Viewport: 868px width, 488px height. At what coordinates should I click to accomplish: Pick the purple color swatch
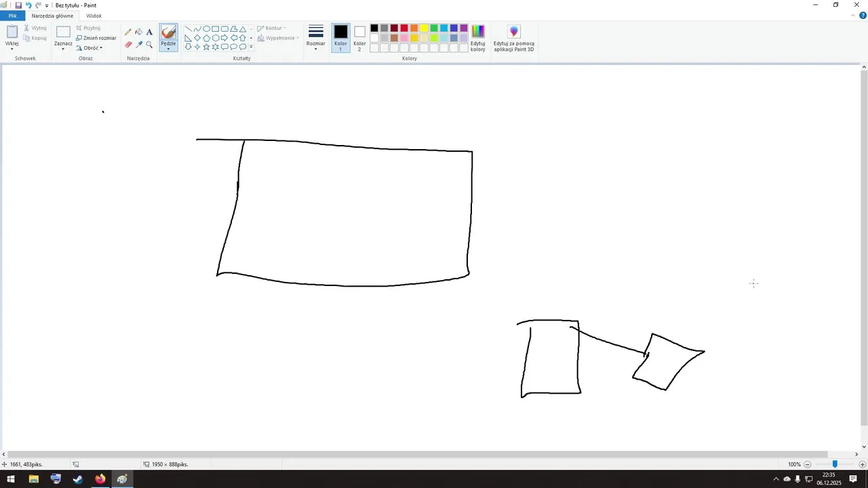464,28
